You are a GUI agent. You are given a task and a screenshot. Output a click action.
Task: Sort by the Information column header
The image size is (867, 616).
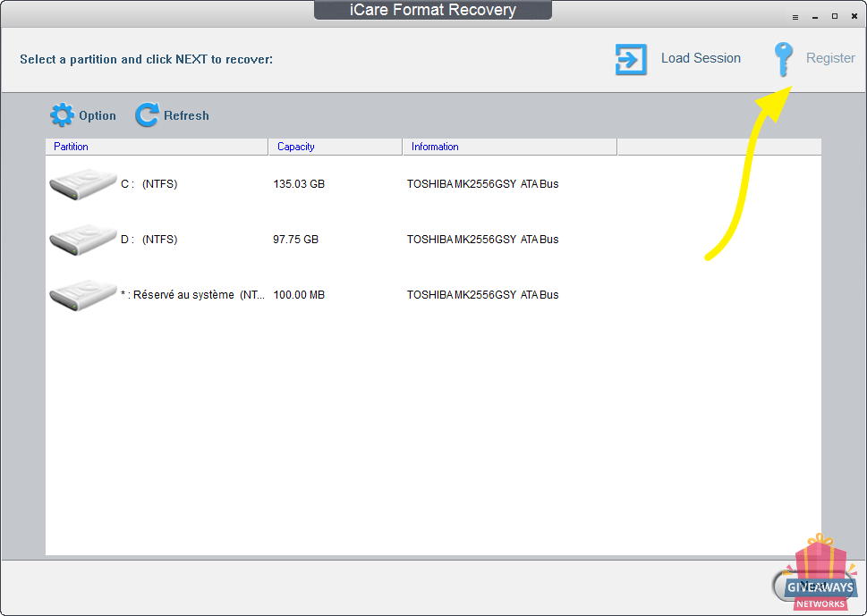coord(510,147)
